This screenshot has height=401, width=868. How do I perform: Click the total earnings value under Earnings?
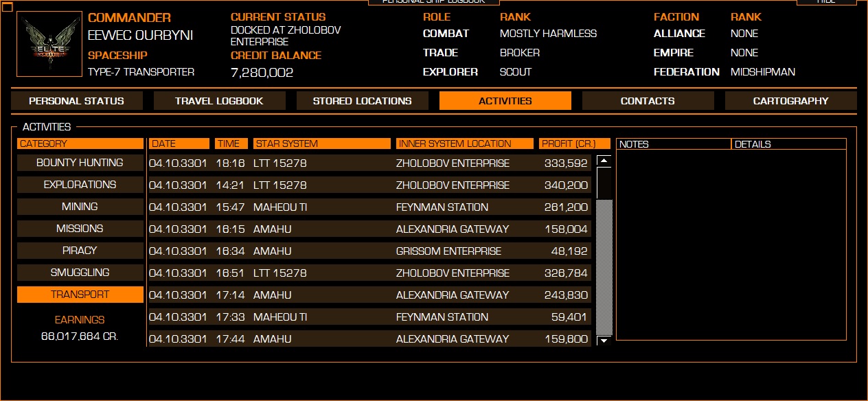click(x=80, y=336)
